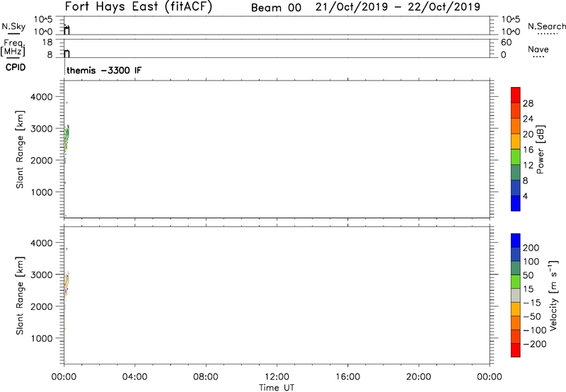Click the velocity scatter cluster near 3000 km

(x=67, y=282)
